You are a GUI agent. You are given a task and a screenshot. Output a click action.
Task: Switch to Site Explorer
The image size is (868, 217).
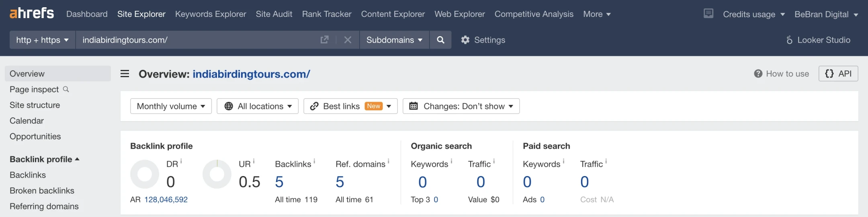coord(141,14)
